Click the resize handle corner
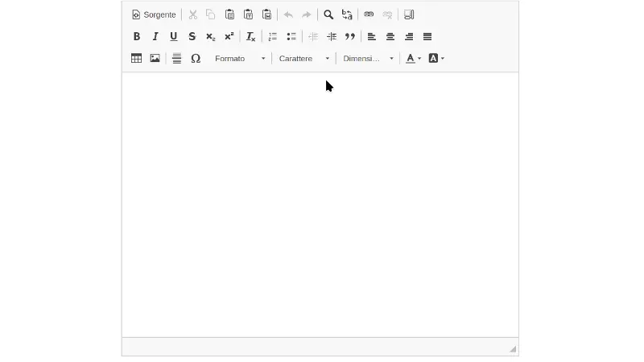 (513, 349)
